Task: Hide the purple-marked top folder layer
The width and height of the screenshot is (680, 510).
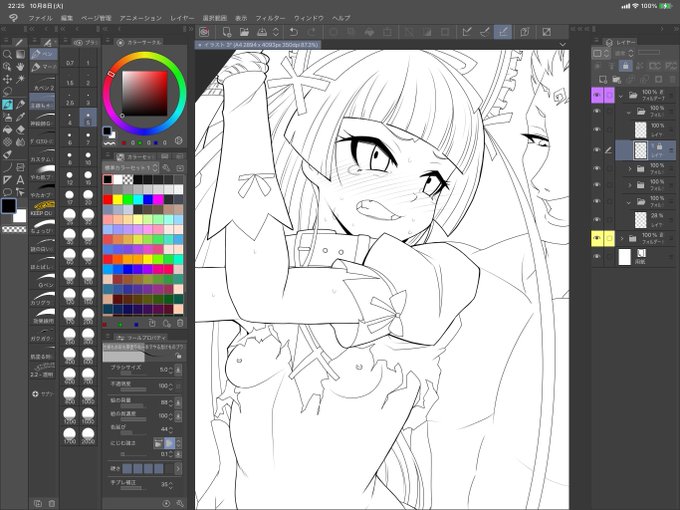Action: point(597,95)
